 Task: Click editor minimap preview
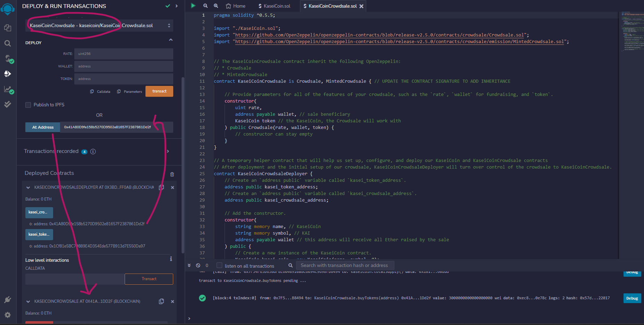(632, 32)
